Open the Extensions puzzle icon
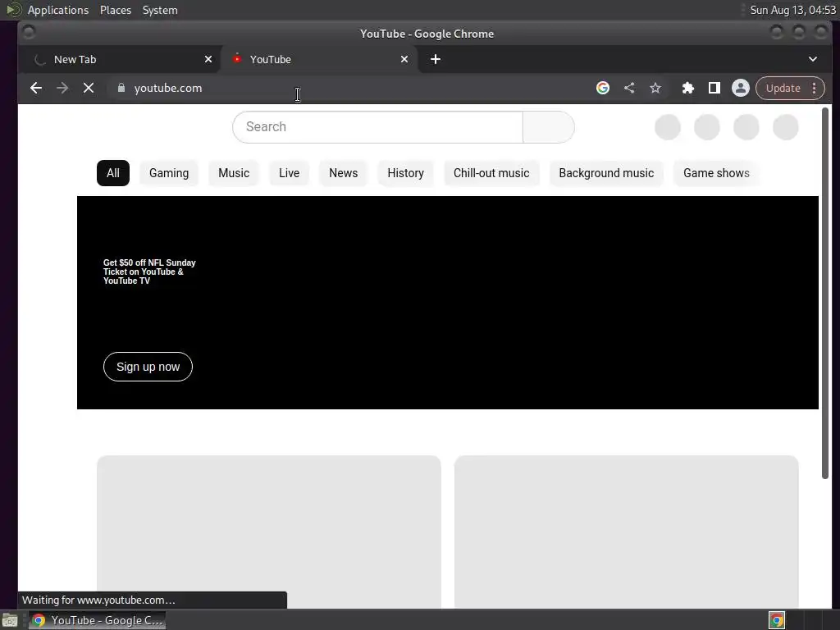Viewport: 840px width, 630px height. 688,88
